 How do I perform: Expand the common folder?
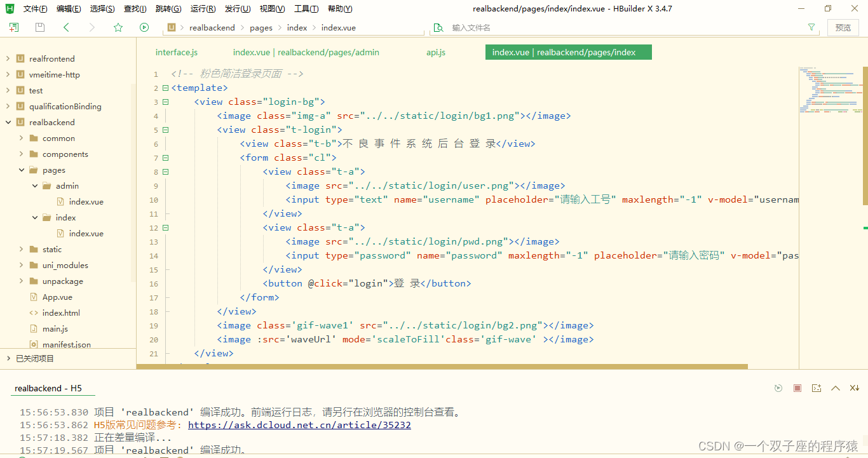[x=22, y=138]
